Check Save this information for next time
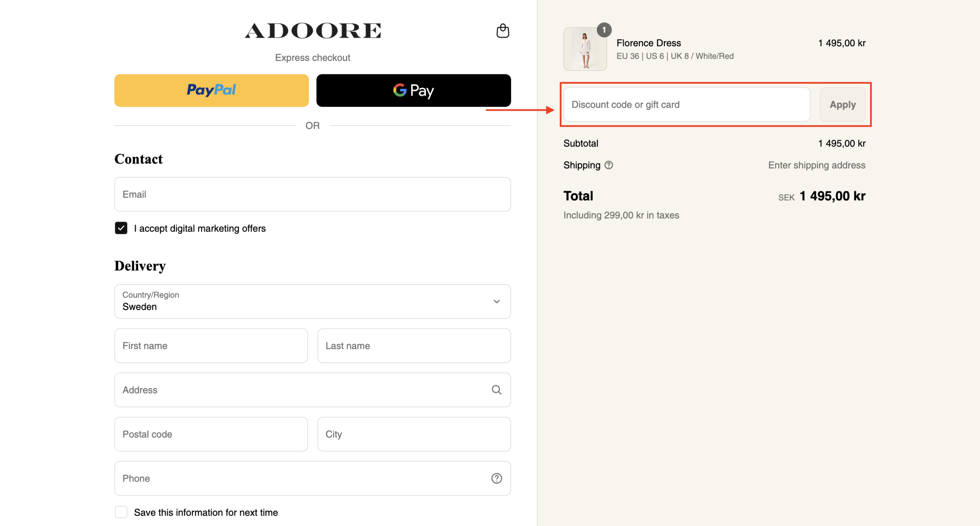The height and width of the screenshot is (526, 980). (121, 512)
